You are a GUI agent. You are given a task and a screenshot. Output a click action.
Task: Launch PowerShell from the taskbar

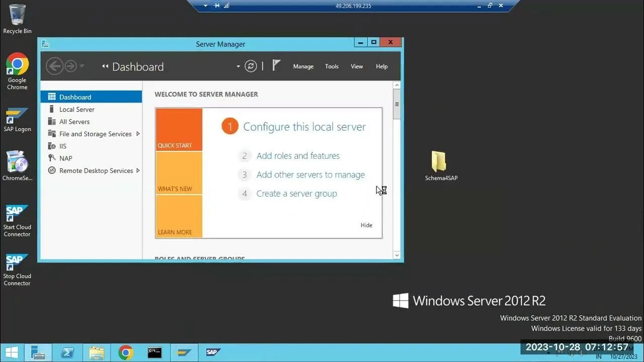[x=67, y=352]
